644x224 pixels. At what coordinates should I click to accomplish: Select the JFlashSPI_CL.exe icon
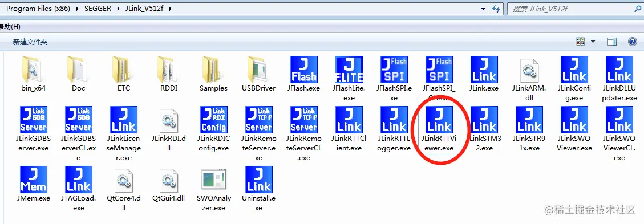coord(439,70)
